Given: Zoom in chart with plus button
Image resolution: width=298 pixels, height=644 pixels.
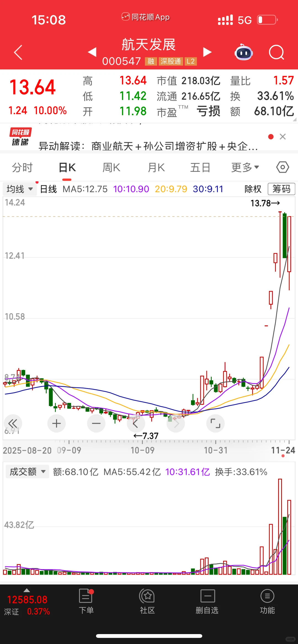Looking at the screenshot, I should click(57, 424).
